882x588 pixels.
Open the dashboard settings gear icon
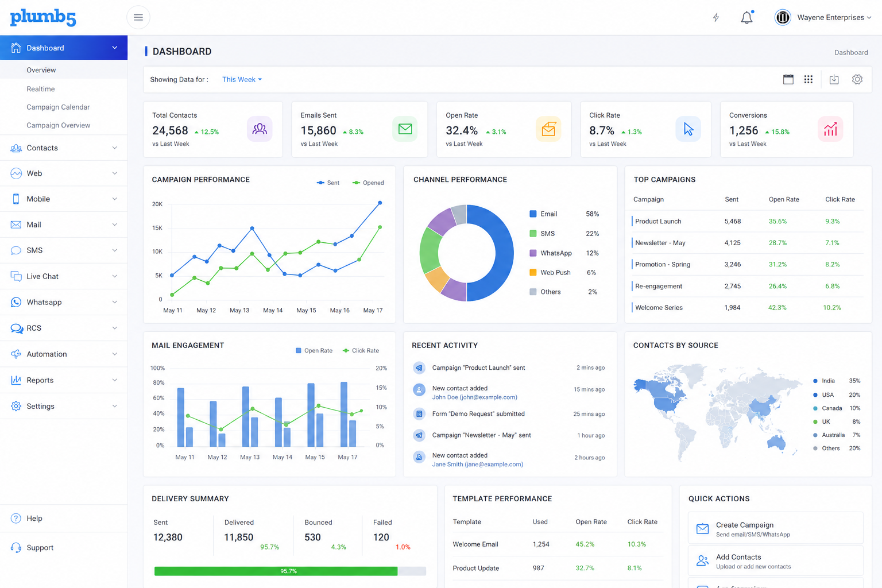coord(857,79)
